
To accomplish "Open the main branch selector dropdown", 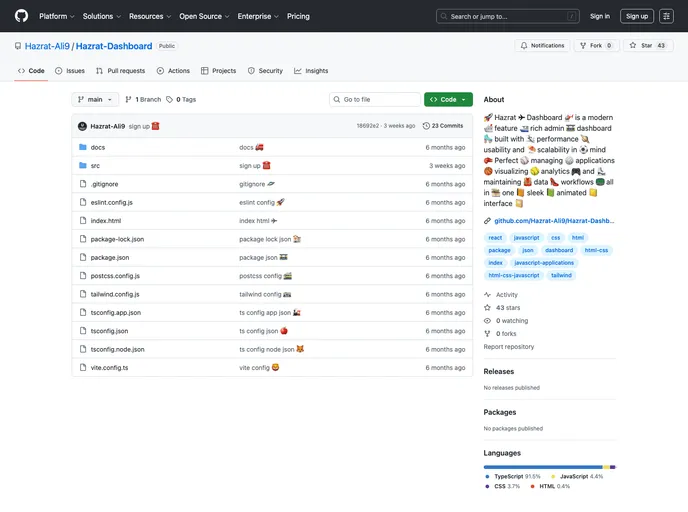I will 95,100.
